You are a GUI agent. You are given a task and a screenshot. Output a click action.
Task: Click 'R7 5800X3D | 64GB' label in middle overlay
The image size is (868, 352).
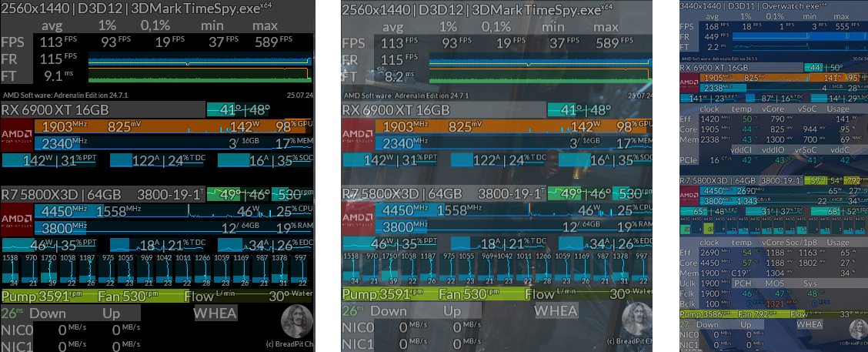coord(402,195)
